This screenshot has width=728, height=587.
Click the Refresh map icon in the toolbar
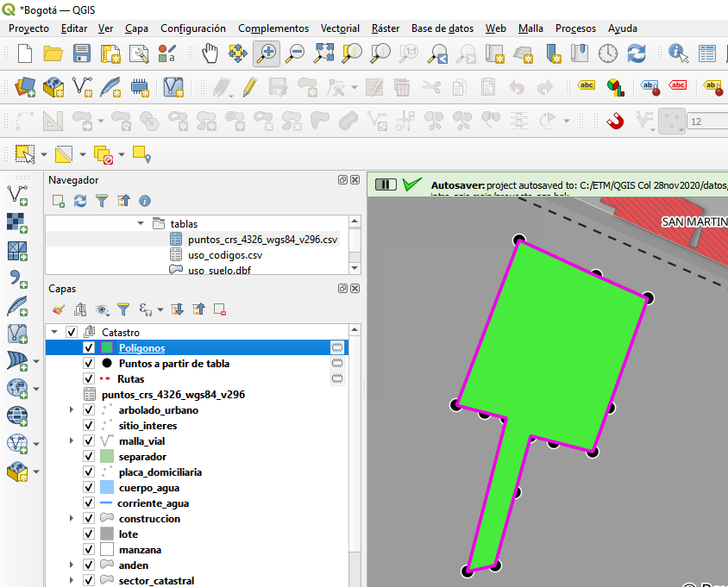point(636,53)
